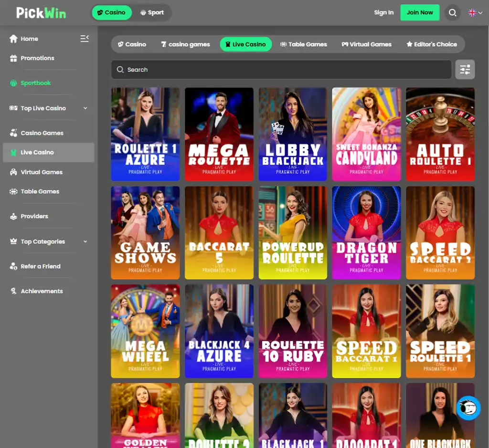Launch Speed Baccarat 3 game
The height and width of the screenshot is (448, 489).
click(440, 233)
